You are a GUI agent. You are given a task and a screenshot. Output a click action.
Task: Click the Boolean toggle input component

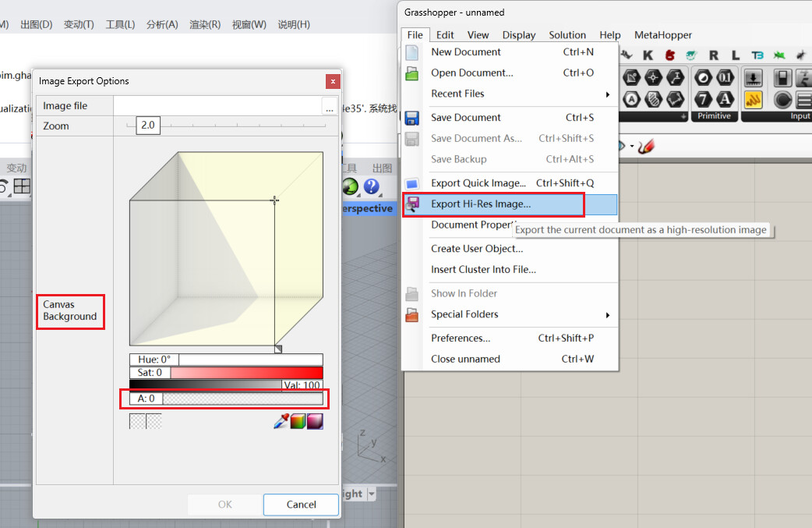pyautogui.click(x=782, y=78)
